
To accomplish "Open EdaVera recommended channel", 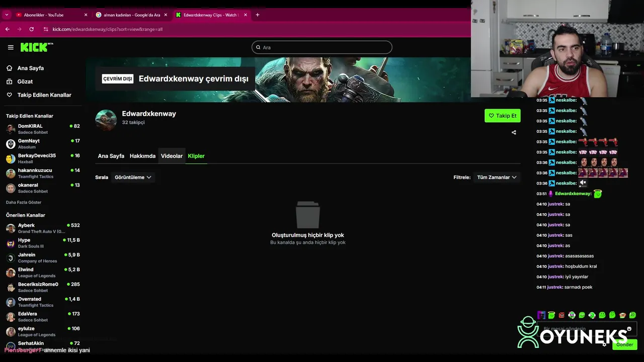I will click(43, 316).
